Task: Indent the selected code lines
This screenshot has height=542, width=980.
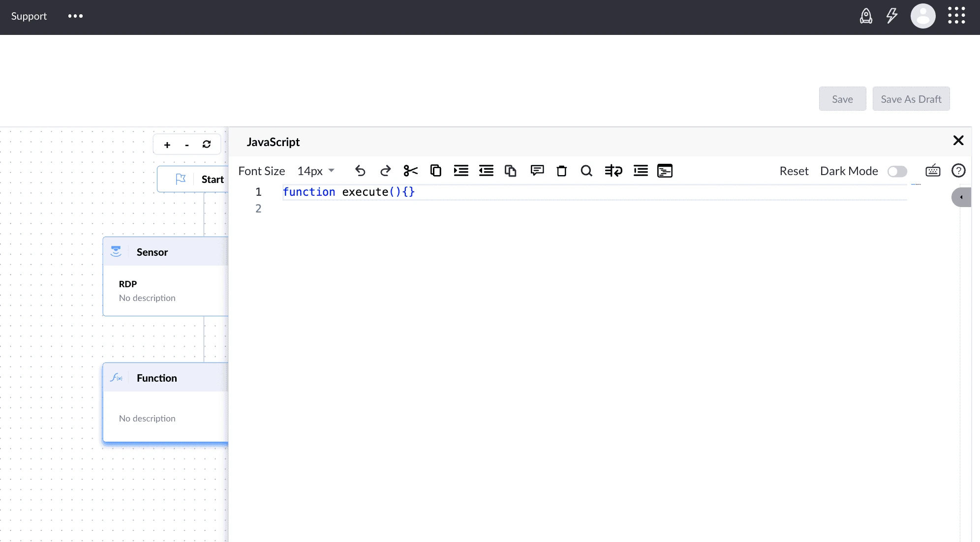Action: [461, 171]
